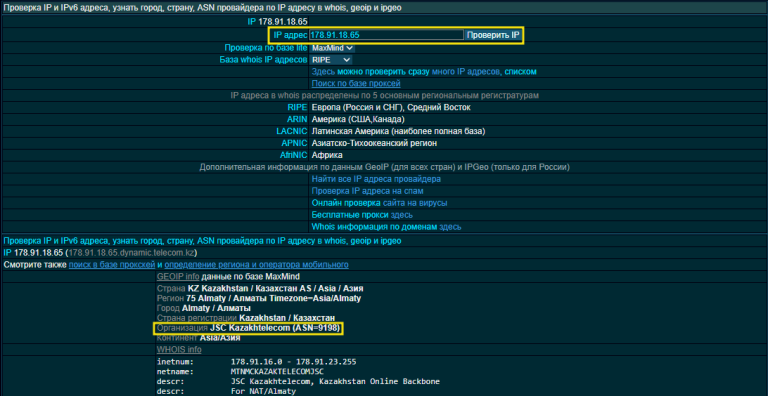Click the RIPE registrar label
The width and height of the screenshot is (768, 396).
pyautogui.click(x=297, y=107)
